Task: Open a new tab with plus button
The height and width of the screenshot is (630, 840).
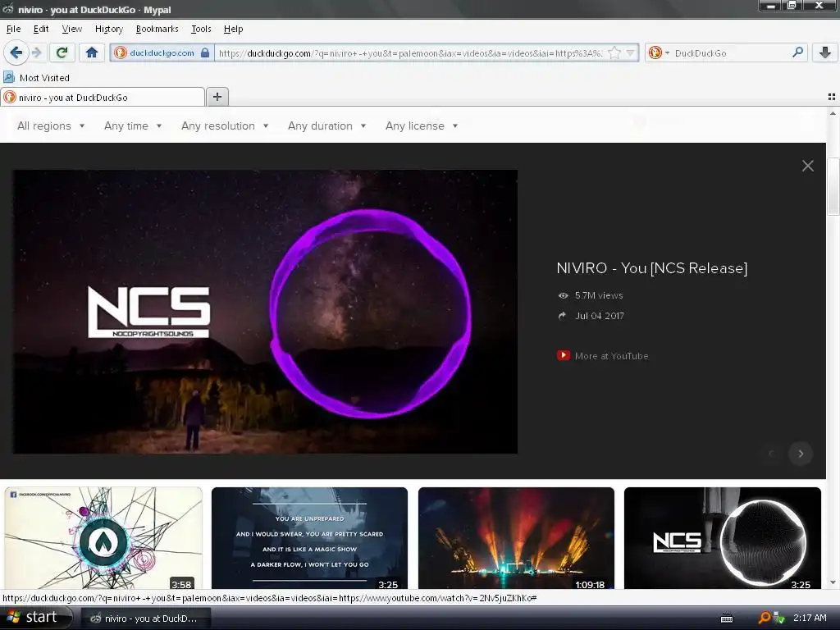Action: (217, 97)
